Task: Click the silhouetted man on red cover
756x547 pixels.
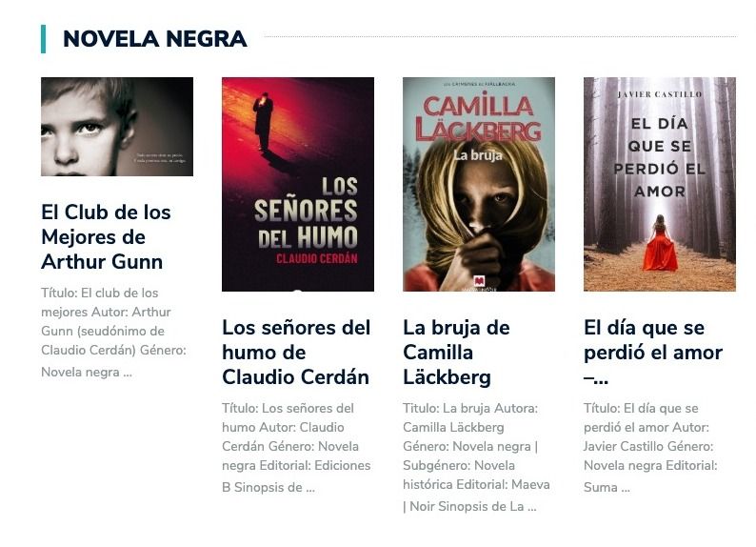Action: [x=263, y=121]
